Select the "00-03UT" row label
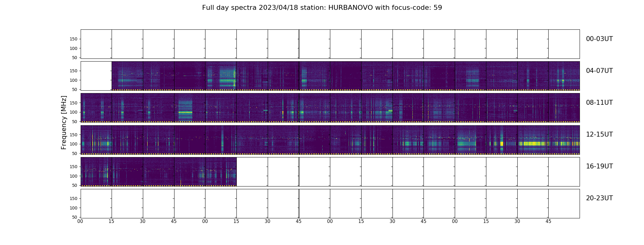The height and width of the screenshot is (245, 644). [599, 39]
